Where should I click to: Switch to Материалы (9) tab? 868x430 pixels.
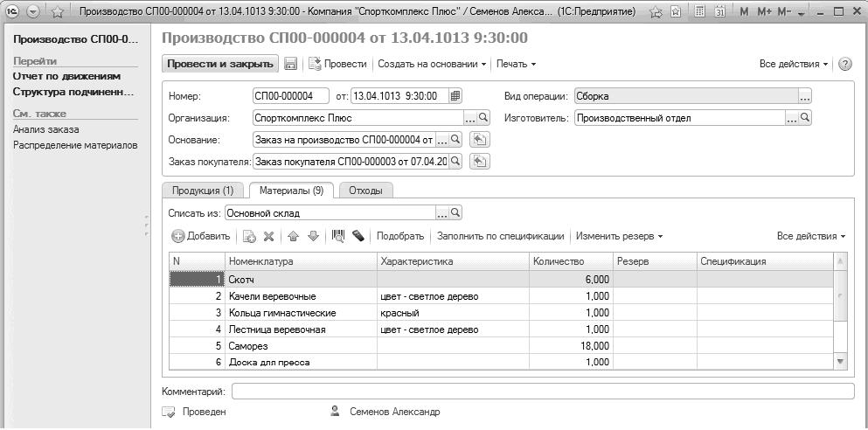coord(291,191)
